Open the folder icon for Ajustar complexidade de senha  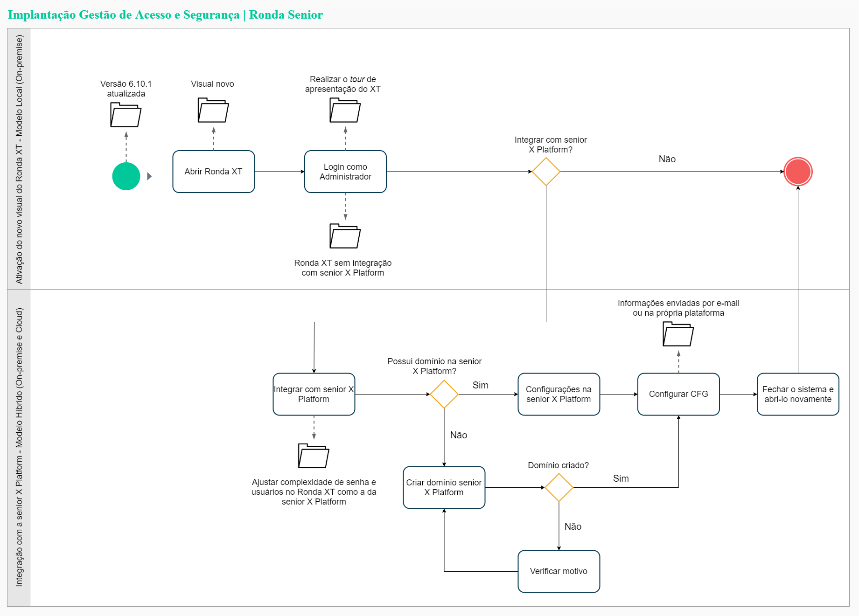point(314,456)
